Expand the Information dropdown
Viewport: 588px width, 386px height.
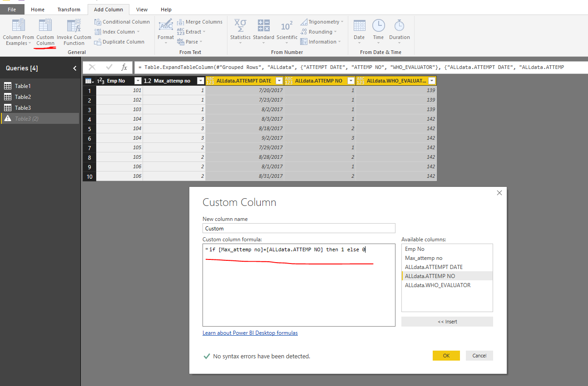tap(321, 42)
